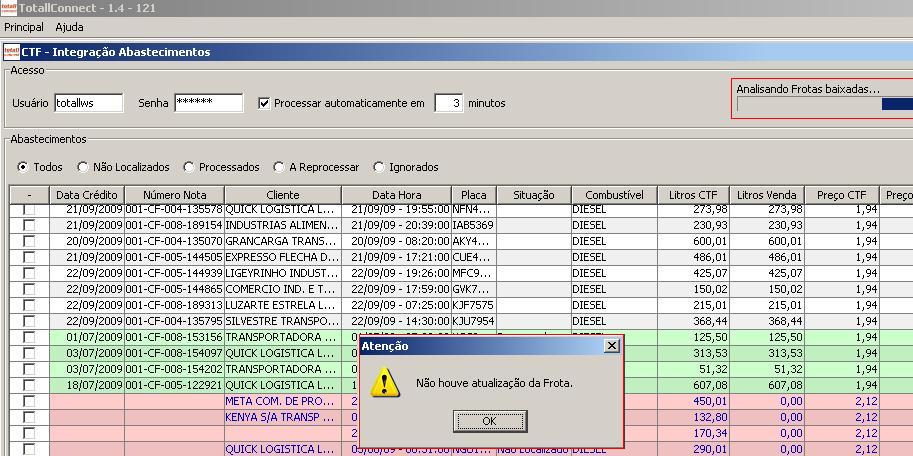Select plate KJU7954 cell

[473, 321]
